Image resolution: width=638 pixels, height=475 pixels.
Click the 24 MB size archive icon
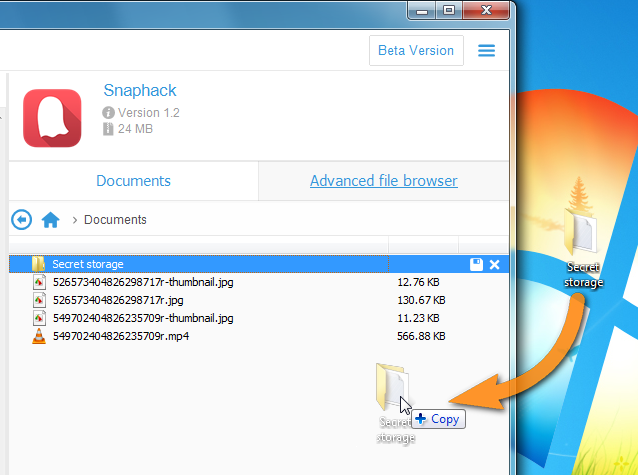coord(108,129)
